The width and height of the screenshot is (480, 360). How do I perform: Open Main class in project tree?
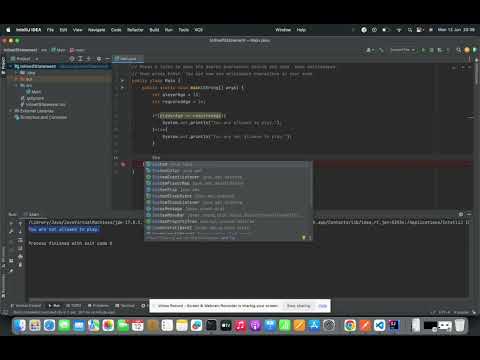[x=34, y=92]
